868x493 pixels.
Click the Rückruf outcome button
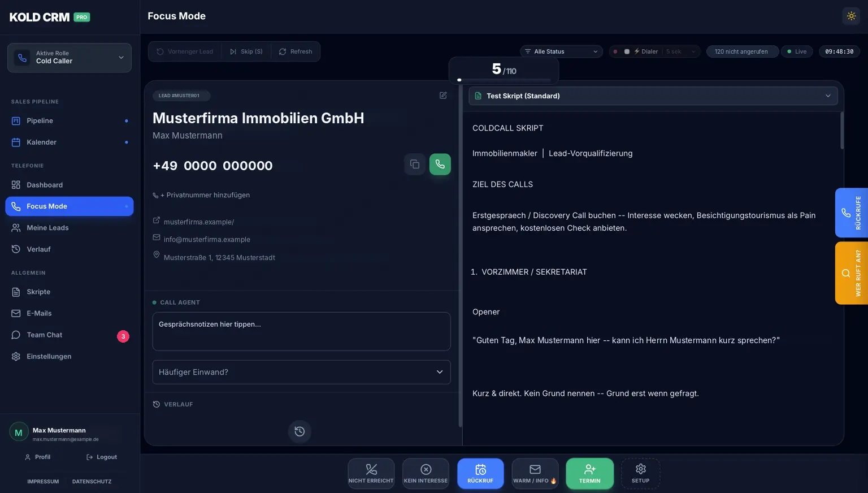point(480,473)
